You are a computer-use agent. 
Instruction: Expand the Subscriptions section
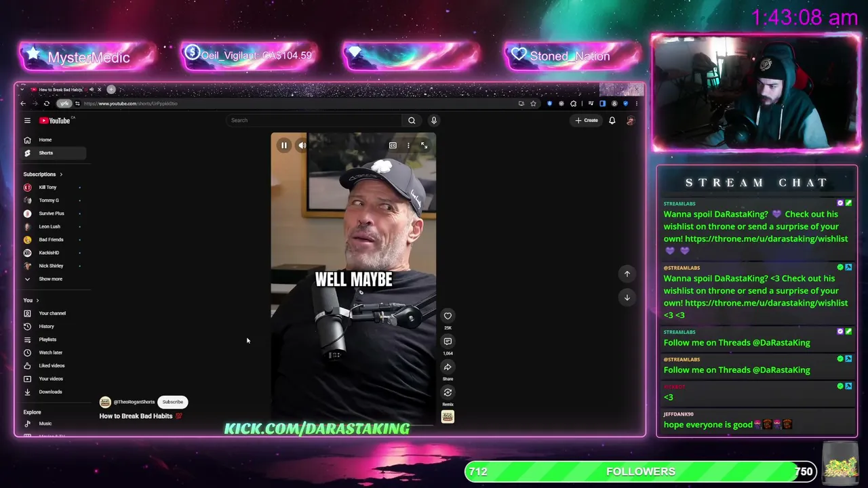tap(43, 174)
